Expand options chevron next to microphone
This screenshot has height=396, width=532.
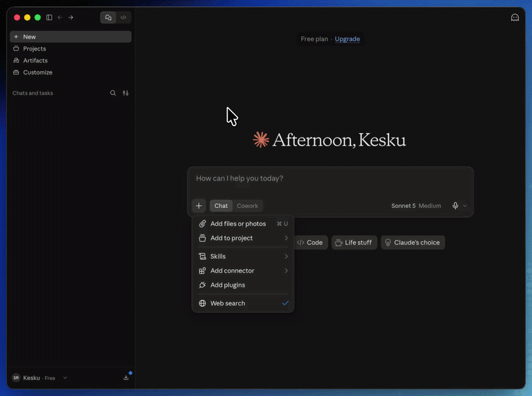pyautogui.click(x=465, y=206)
